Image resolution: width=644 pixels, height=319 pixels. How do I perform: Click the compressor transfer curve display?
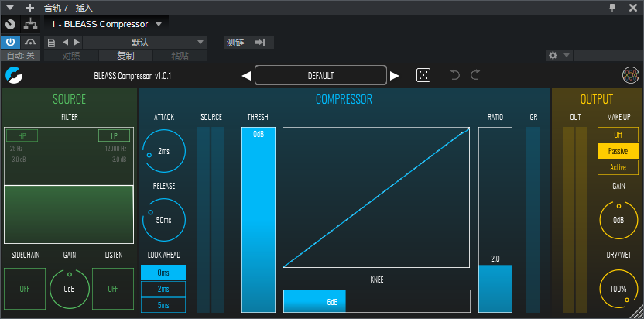pyautogui.click(x=376, y=197)
